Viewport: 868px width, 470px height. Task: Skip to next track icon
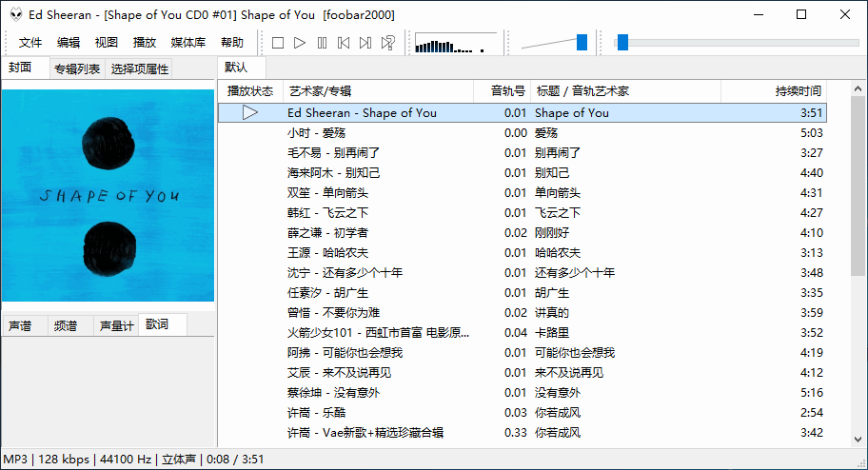tap(365, 43)
